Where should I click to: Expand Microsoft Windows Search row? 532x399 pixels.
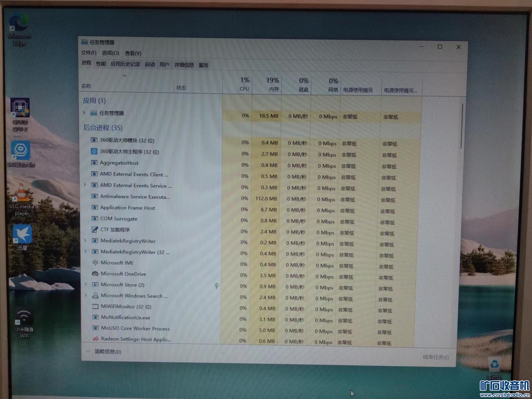tap(86, 295)
